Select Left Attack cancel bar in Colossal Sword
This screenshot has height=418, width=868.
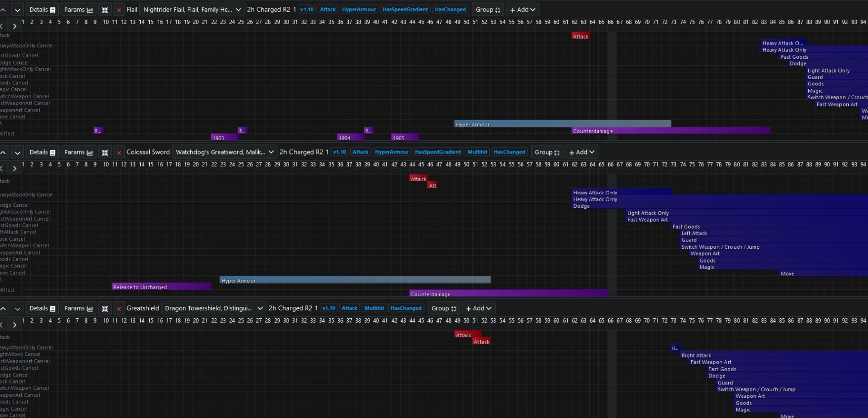(x=774, y=233)
